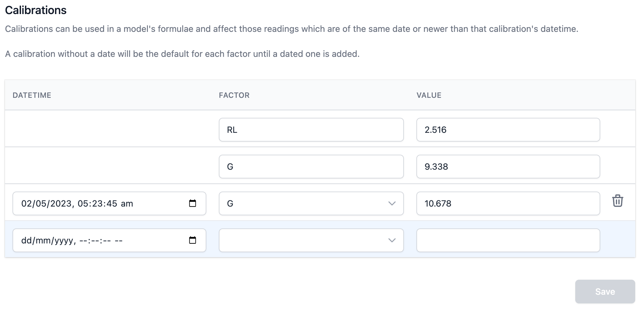This screenshot has height=310, width=644.
Task: Click the Calibrations heading
Action: pyautogui.click(x=36, y=10)
